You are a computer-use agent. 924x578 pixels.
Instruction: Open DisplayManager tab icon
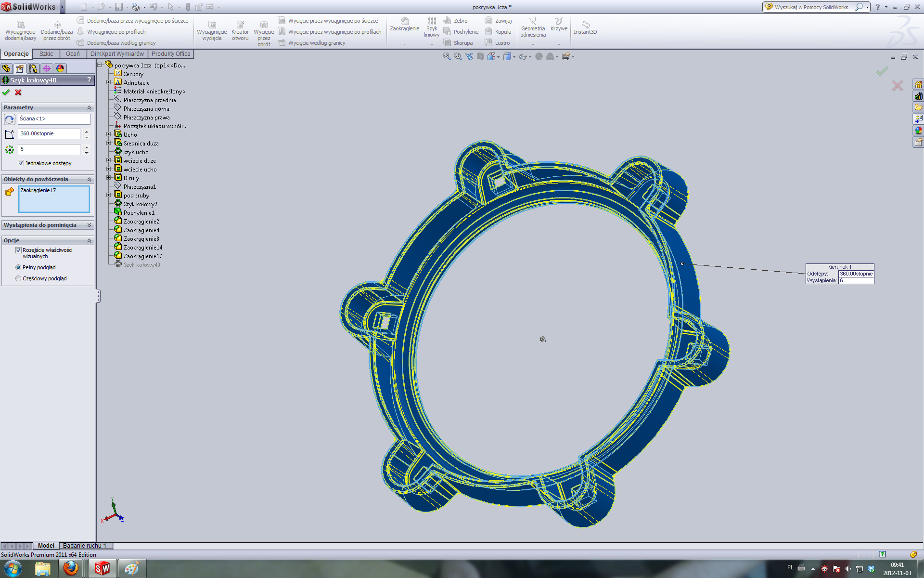[x=60, y=68]
